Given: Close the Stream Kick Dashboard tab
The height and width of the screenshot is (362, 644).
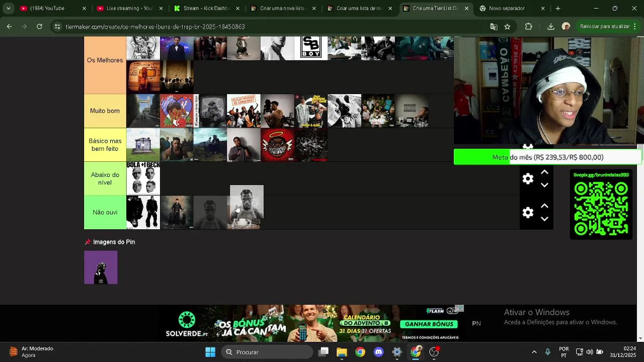Looking at the screenshot, I should (x=238, y=9).
